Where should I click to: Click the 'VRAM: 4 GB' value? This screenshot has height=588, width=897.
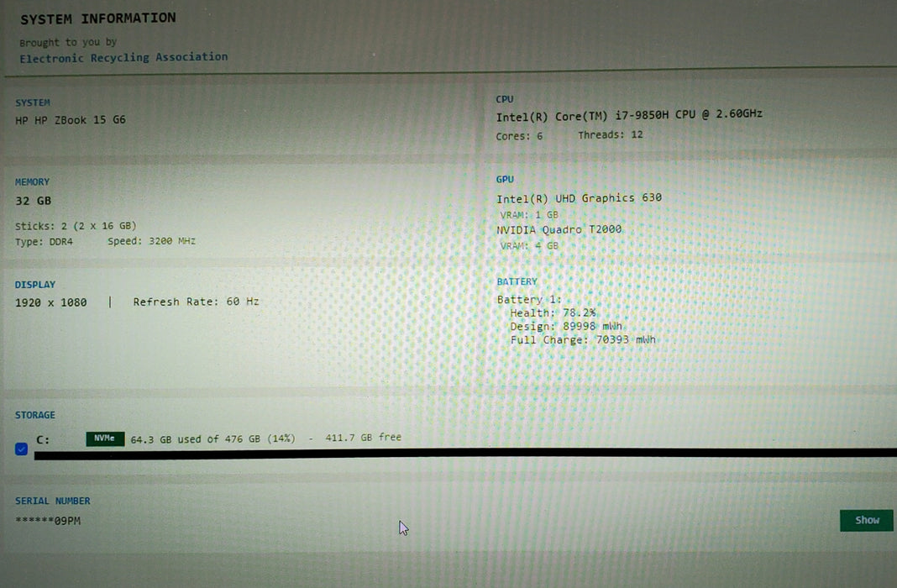pyautogui.click(x=529, y=246)
